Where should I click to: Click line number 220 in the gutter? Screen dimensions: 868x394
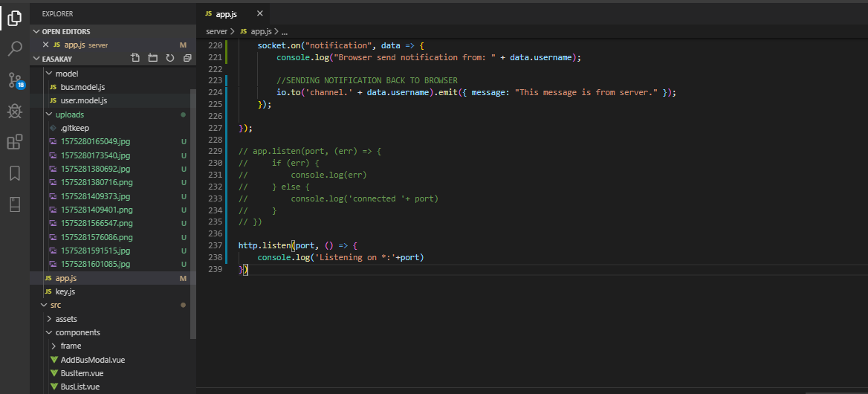pyautogui.click(x=214, y=45)
